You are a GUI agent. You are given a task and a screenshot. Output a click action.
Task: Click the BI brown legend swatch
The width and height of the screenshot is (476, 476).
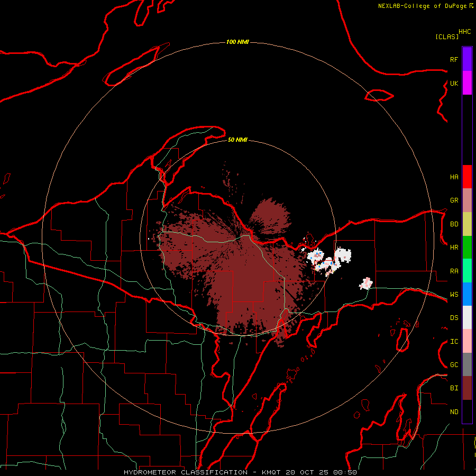click(x=467, y=388)
